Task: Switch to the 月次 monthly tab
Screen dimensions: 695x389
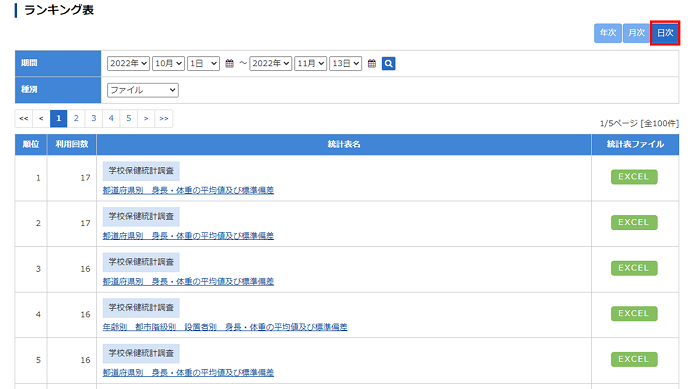Action: click(636, 33)
